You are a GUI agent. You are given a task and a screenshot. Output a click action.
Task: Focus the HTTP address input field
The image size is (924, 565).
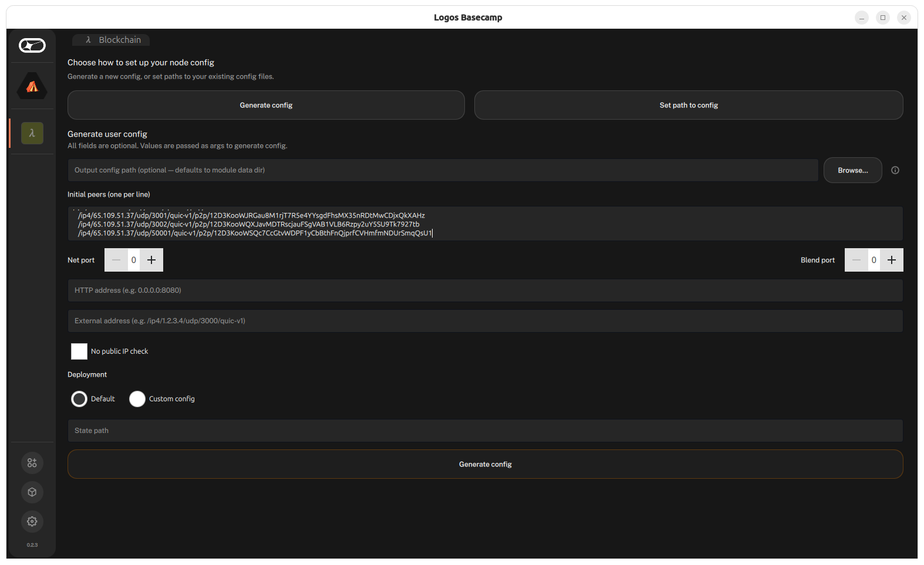tap(485, 290)
